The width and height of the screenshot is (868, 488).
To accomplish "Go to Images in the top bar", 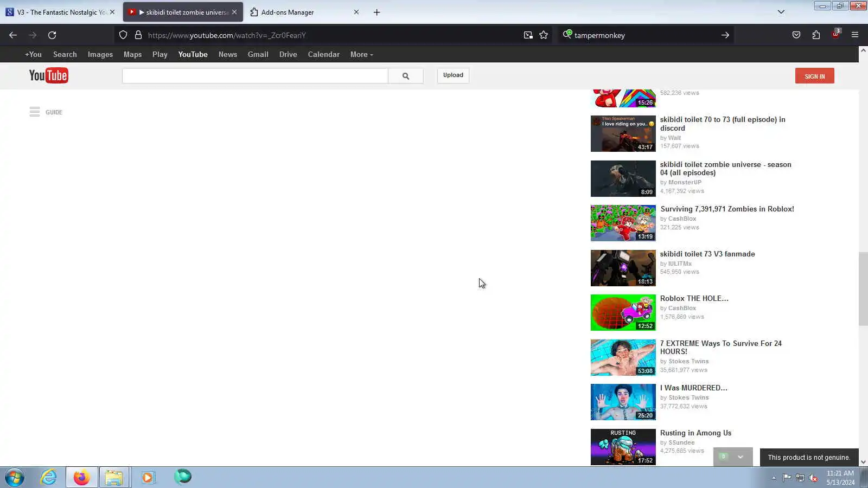I will (100, 55).
